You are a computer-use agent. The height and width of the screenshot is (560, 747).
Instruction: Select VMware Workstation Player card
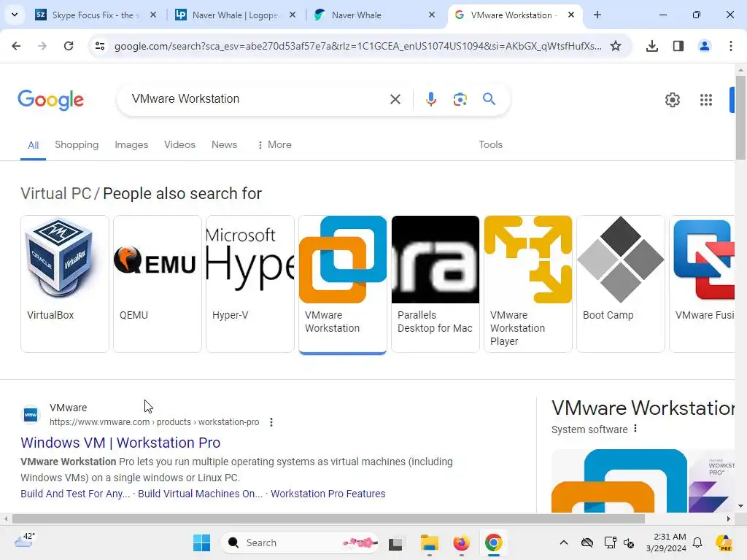[x=528, y=284]
